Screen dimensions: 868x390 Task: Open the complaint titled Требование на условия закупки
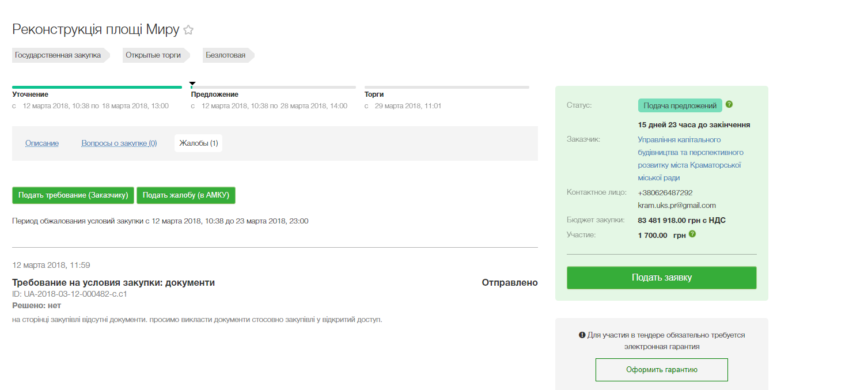coord(113,283)
